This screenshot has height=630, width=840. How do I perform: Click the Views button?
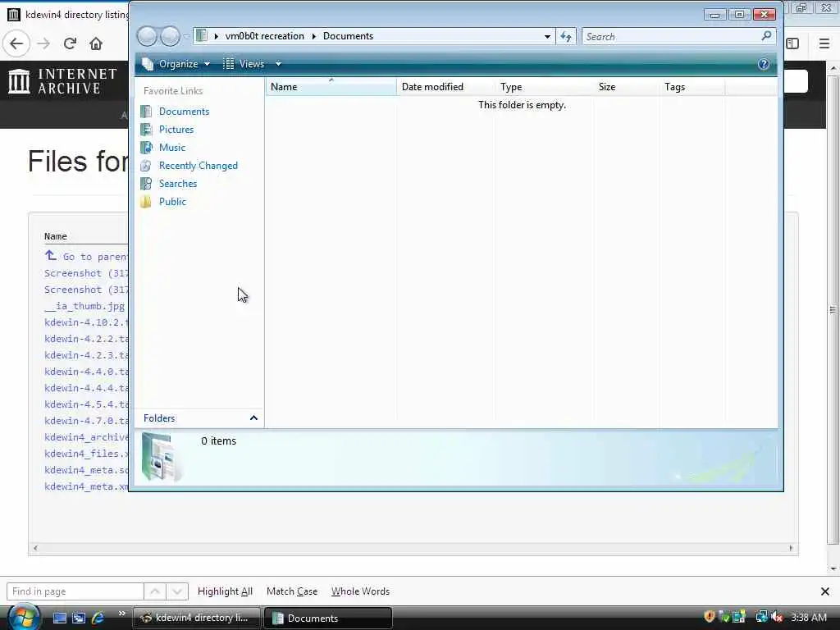point(244,64)
